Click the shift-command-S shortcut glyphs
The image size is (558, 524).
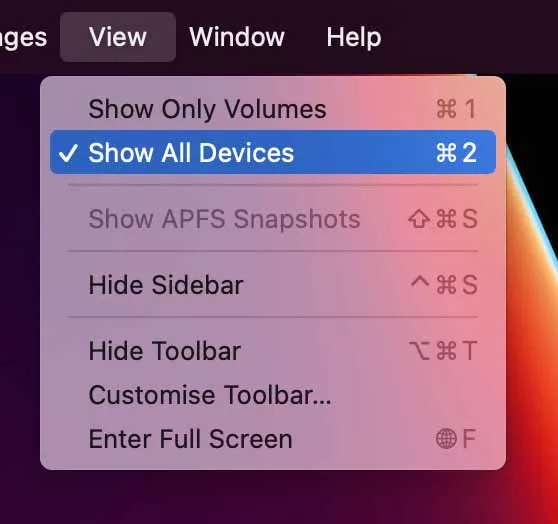click(x=443, y=219)
